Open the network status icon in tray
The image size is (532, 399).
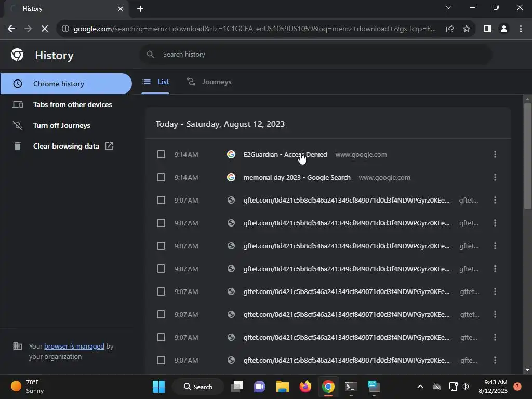pos(453,387)
